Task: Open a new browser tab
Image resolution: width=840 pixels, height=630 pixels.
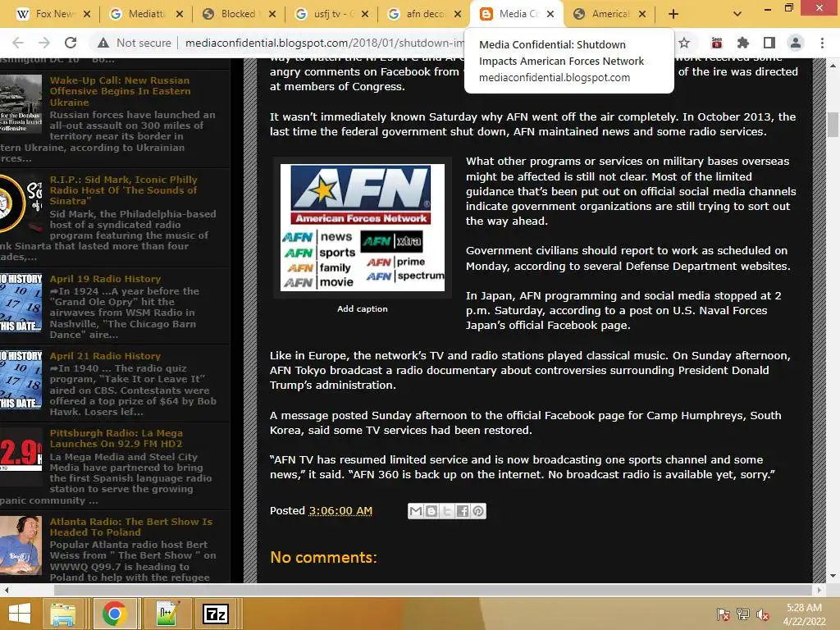Action: (x=673, y=14)
